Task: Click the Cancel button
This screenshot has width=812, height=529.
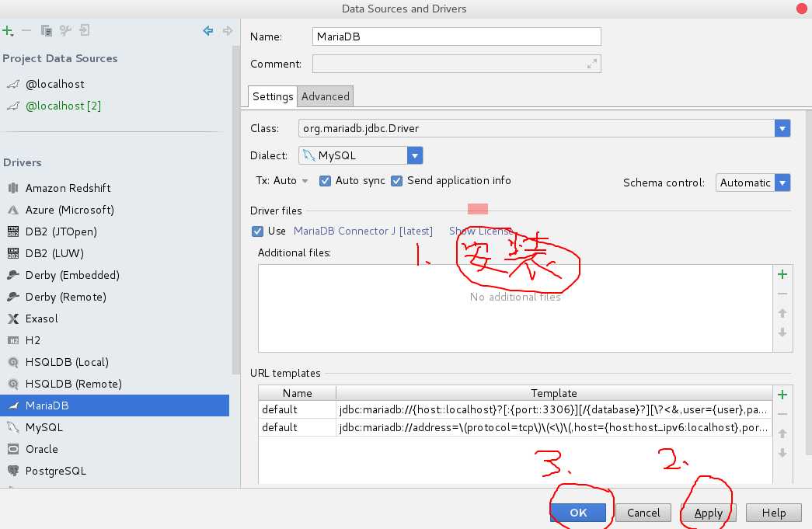Action: (x=643, y=513)
